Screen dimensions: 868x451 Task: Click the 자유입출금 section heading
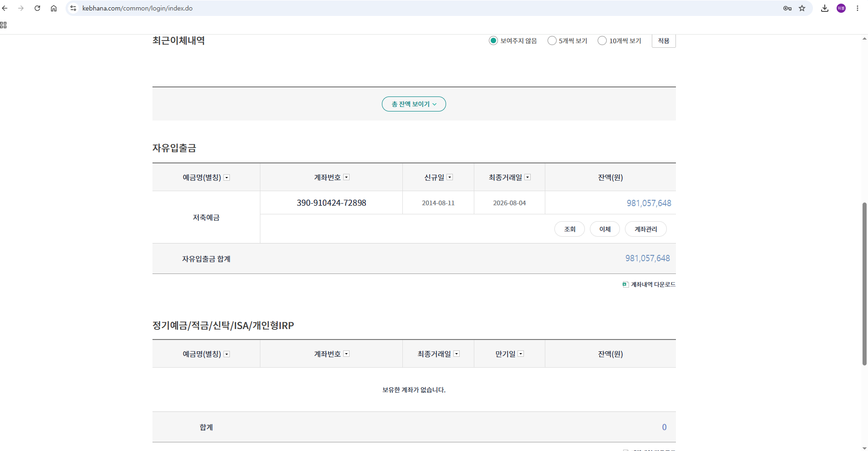(174, 148)
